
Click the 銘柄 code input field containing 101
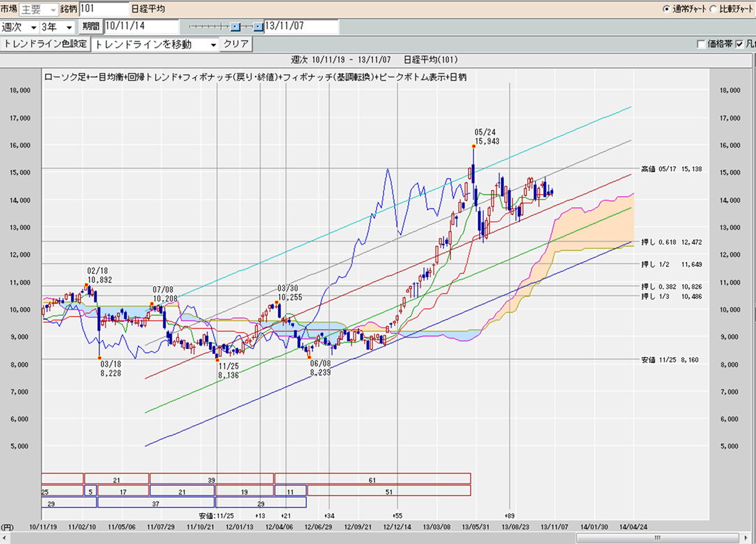click(104, 8)
